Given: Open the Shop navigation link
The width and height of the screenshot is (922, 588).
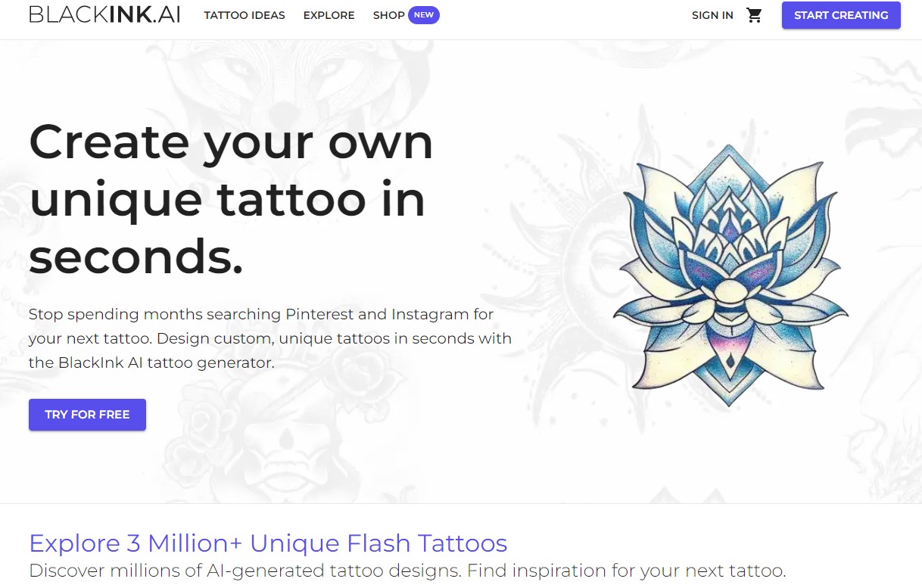Looking at the screenshot, I should pyautogui.click(x=388, y=15).
